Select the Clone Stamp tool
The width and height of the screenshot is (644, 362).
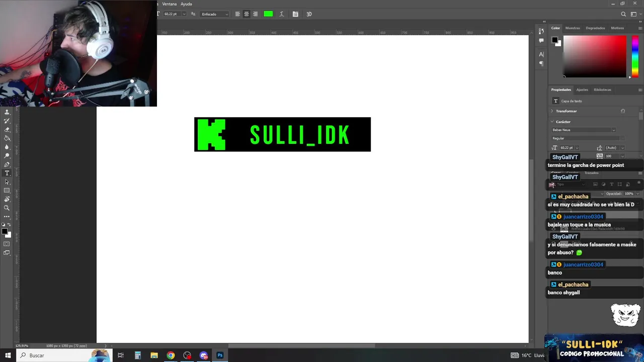(7, 112)
